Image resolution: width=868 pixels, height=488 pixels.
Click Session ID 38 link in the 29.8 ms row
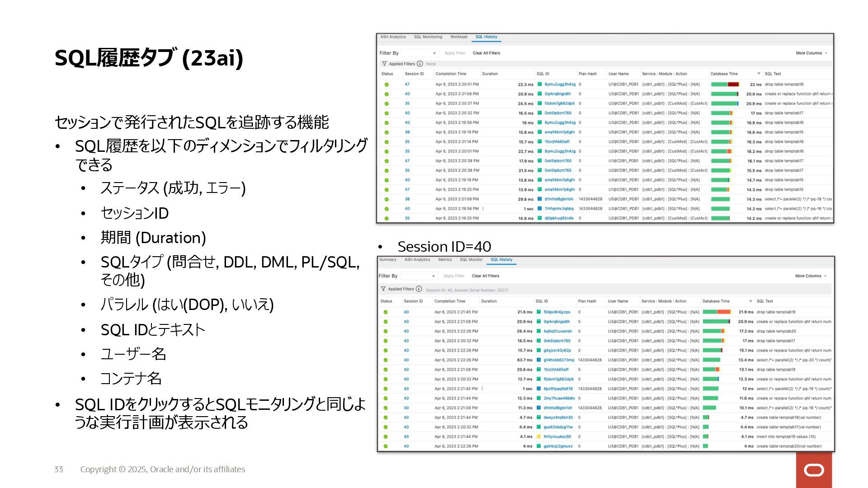(407, 199)
